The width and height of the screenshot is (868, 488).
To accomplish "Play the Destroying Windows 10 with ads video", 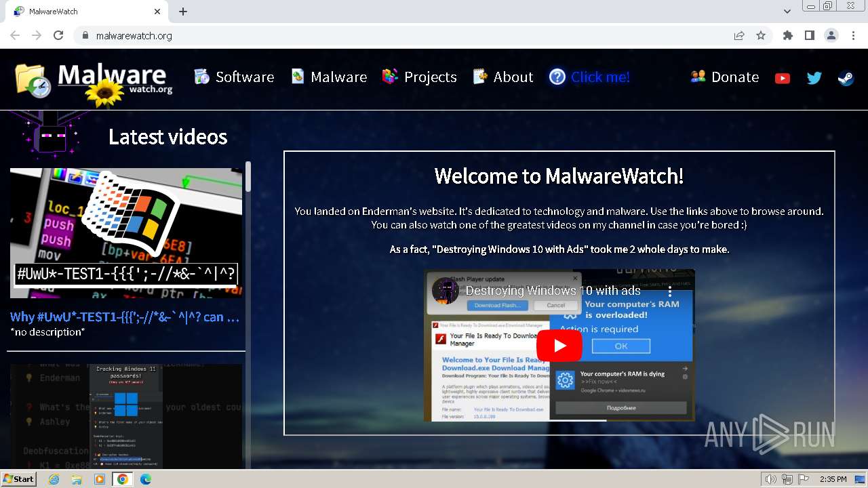I will (559, 346).
